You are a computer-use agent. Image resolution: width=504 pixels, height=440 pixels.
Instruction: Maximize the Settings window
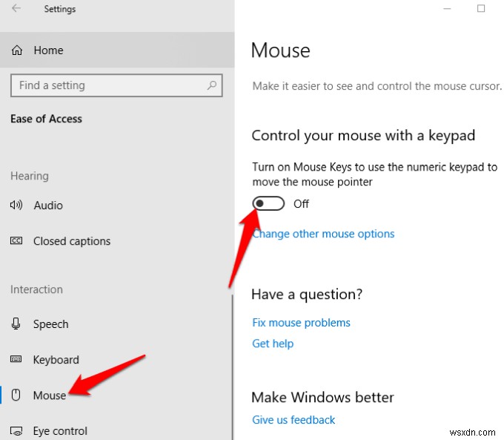[481, 9]
